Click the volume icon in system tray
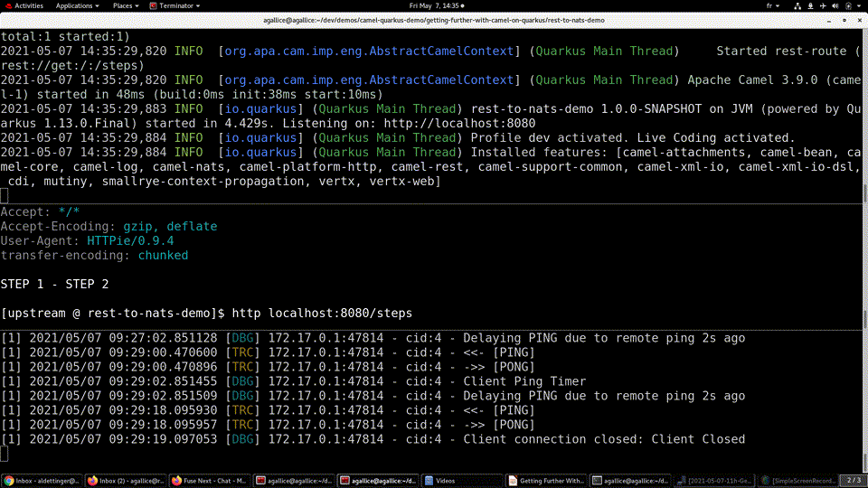Viewport: 868px width, 488px height. (834, 5)
